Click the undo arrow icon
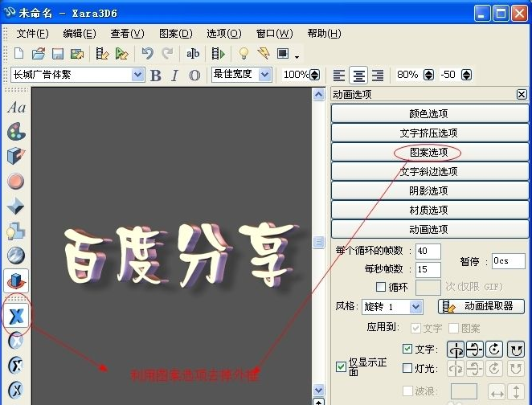The width and height of the screenshot is (532, 405). click(147, 54)
